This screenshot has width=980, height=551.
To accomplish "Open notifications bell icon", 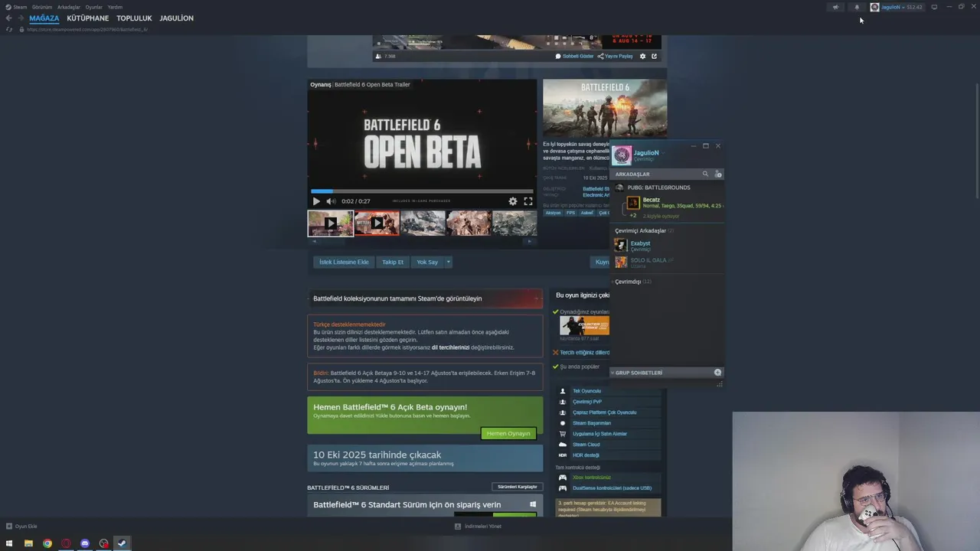I will tap(857, 7).
